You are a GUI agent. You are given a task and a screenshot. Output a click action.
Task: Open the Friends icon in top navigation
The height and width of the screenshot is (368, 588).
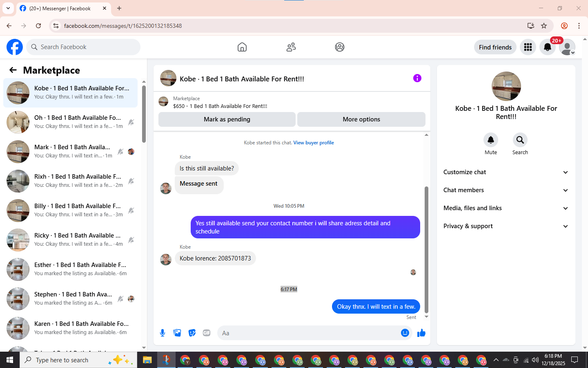(x=291, y=47)
